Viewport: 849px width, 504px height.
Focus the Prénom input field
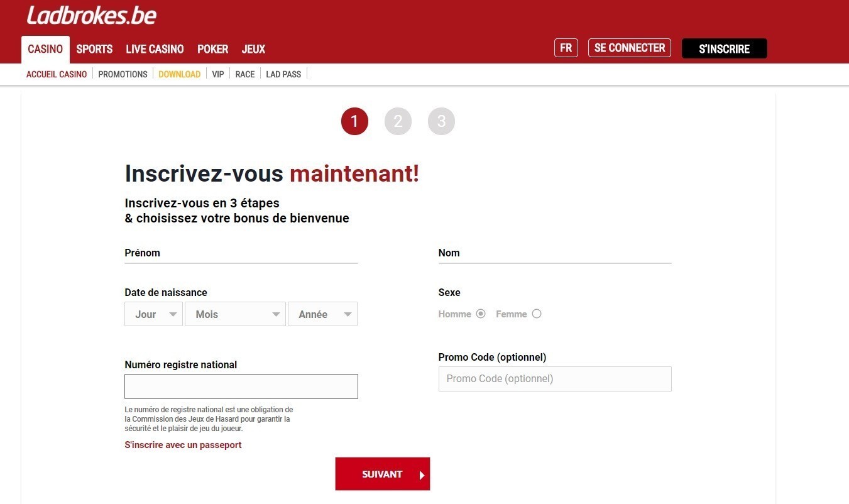tap(241, 253)
